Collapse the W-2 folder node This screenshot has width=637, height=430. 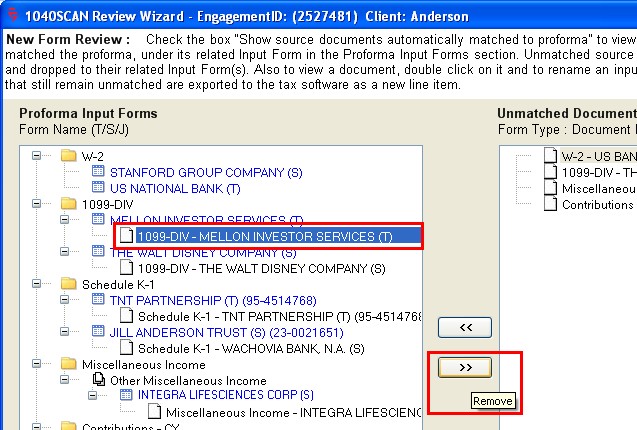tap(37, 156)
